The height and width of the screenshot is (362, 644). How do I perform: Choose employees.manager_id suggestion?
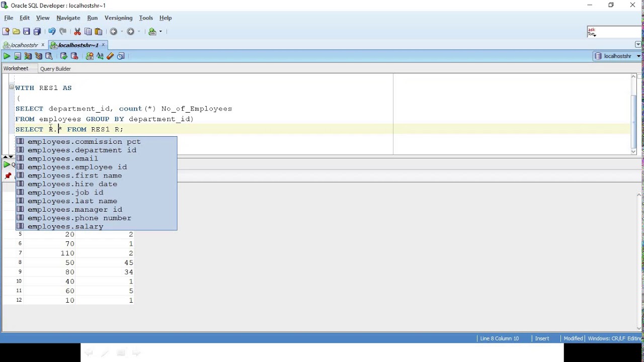96,210
